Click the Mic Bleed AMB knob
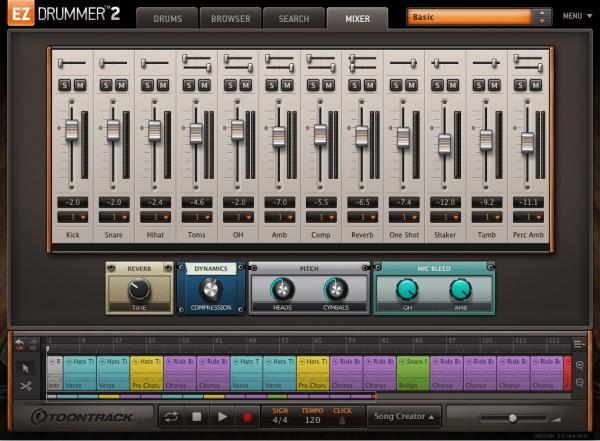Screen dimensions: 600x441 460,289
